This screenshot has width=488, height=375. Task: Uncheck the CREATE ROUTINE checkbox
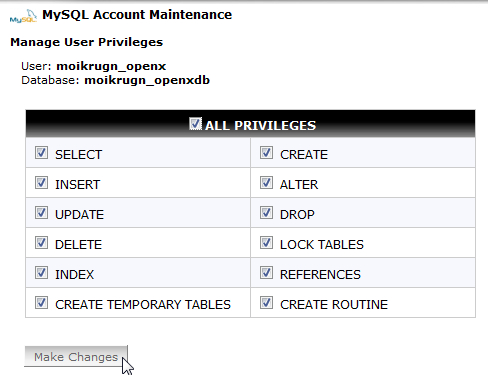266,303
